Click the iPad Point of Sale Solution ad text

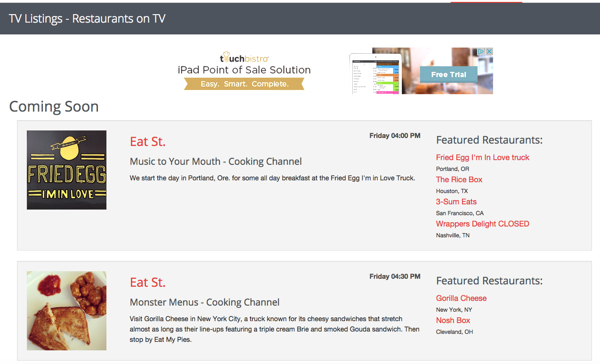[244, 69]
